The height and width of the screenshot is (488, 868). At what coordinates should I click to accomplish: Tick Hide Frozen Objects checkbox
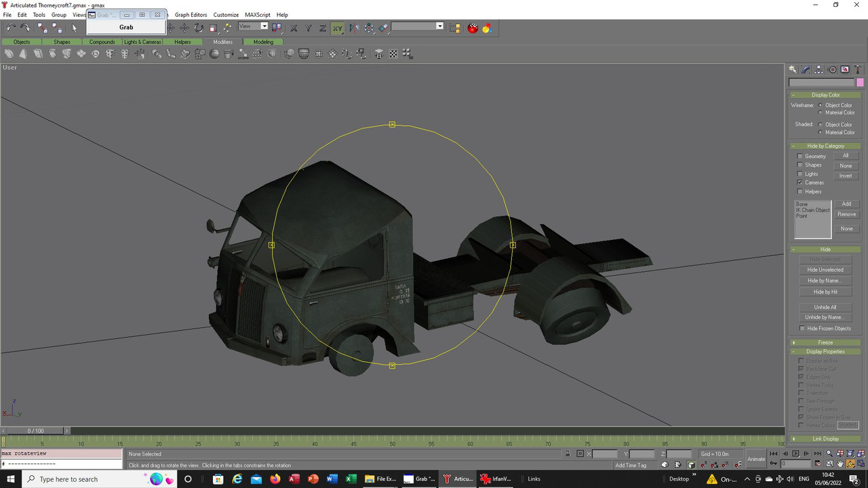[x=802, y=329]
